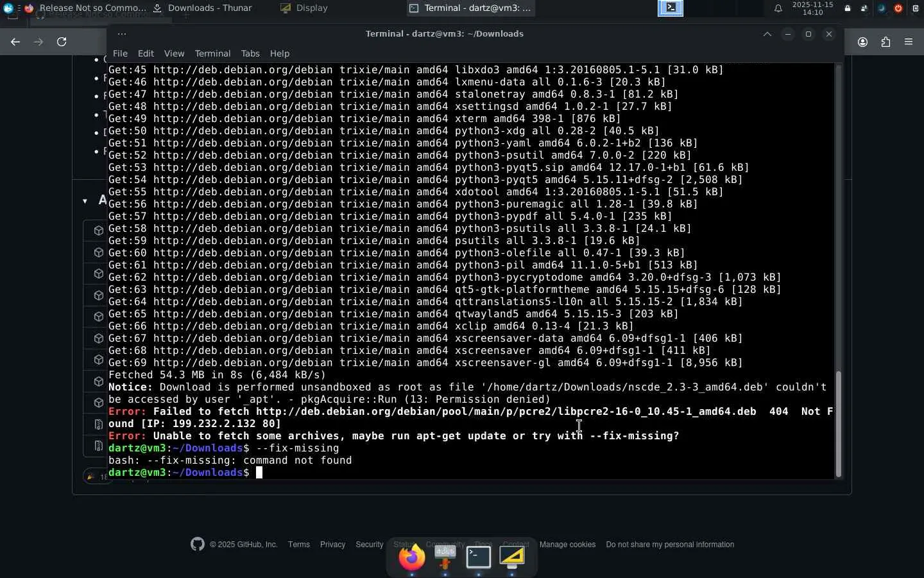Open the dock icon between Firefox and terminal
The width and height of the screenshot is (924, 578).
click(x=445, y=557)
